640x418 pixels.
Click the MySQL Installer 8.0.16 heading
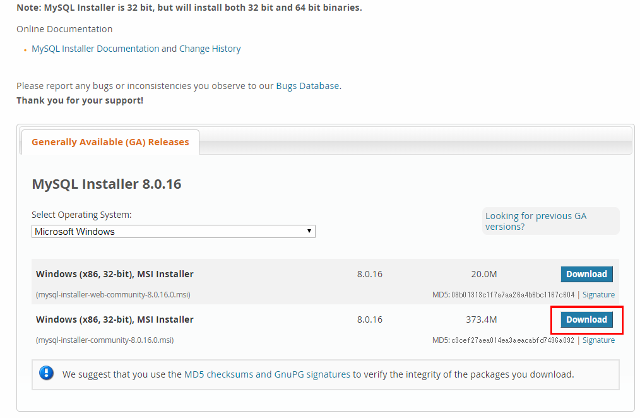[106, 185]
